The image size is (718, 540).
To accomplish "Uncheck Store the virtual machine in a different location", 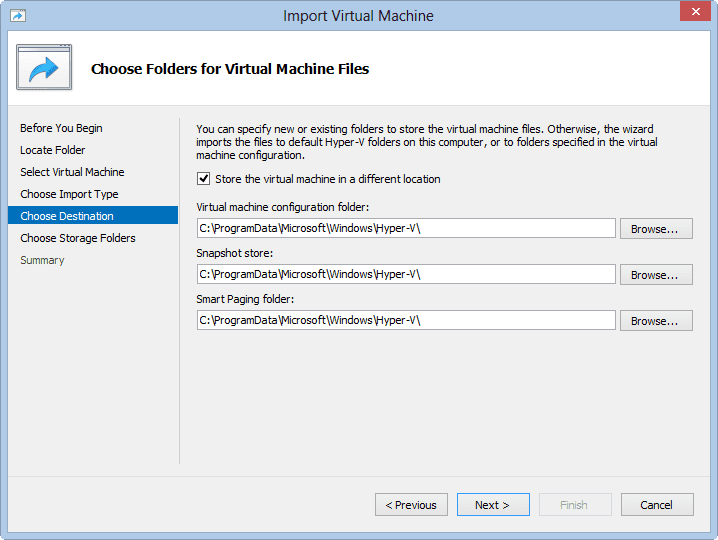I will coord(203,179).
